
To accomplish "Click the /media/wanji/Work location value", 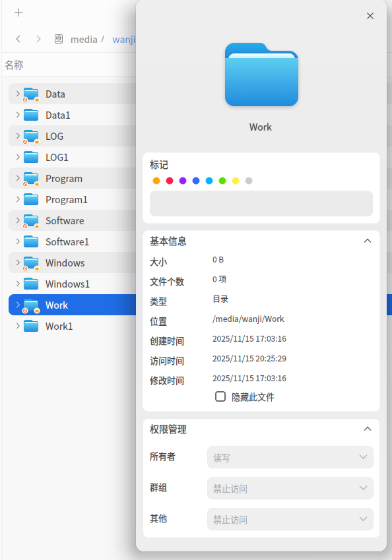I will point(248,319).
